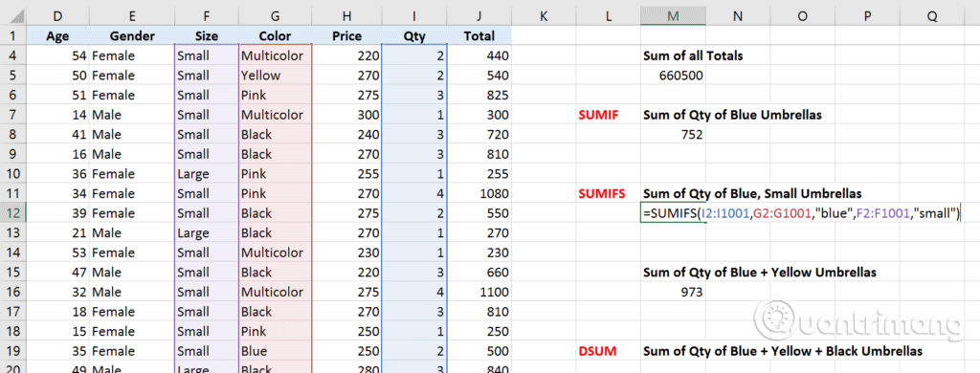
Task: Select the Price cell showing 255
Action: pyautogui.click(x=346, y=174)
